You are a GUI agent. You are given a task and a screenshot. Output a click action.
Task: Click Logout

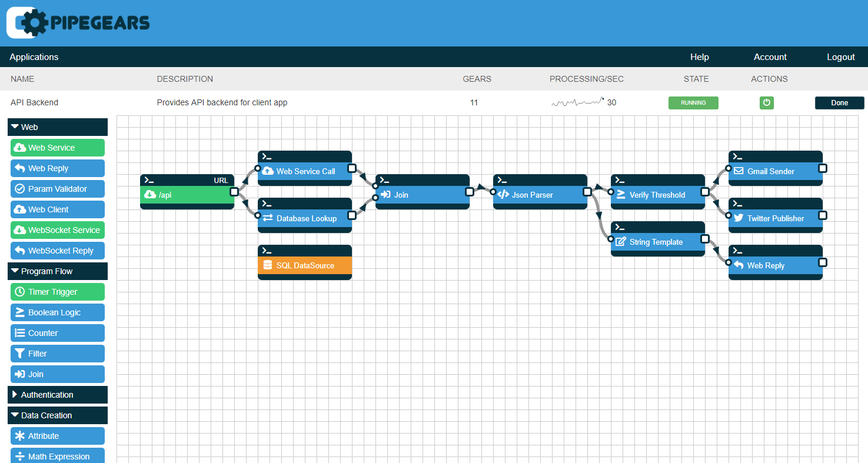pos(841,57)
